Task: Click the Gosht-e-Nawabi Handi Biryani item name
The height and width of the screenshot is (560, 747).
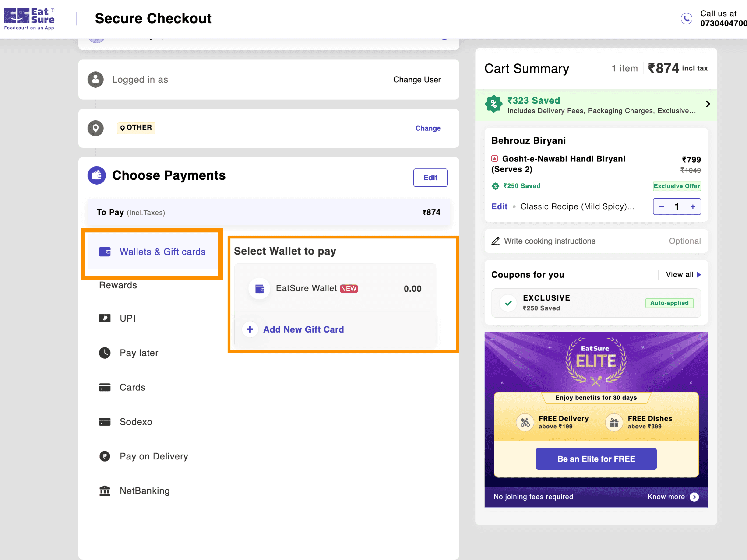Action: (x=558, y=164)
